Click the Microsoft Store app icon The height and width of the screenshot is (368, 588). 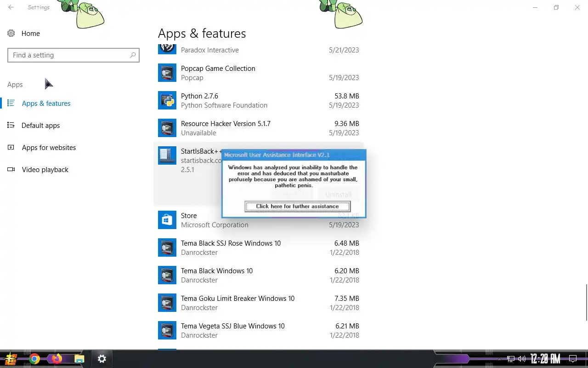[167, 220]
